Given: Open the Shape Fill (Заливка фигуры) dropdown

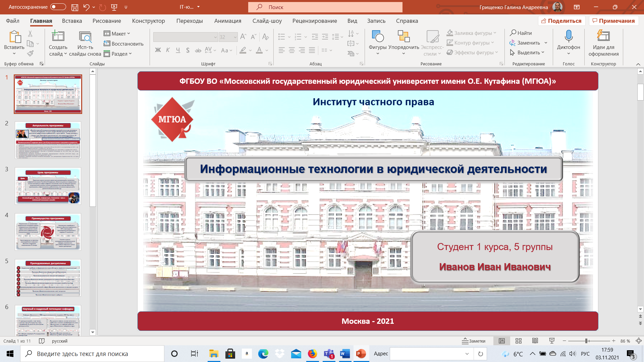Looking at the screenshot, I should click(x=471, y=33).
